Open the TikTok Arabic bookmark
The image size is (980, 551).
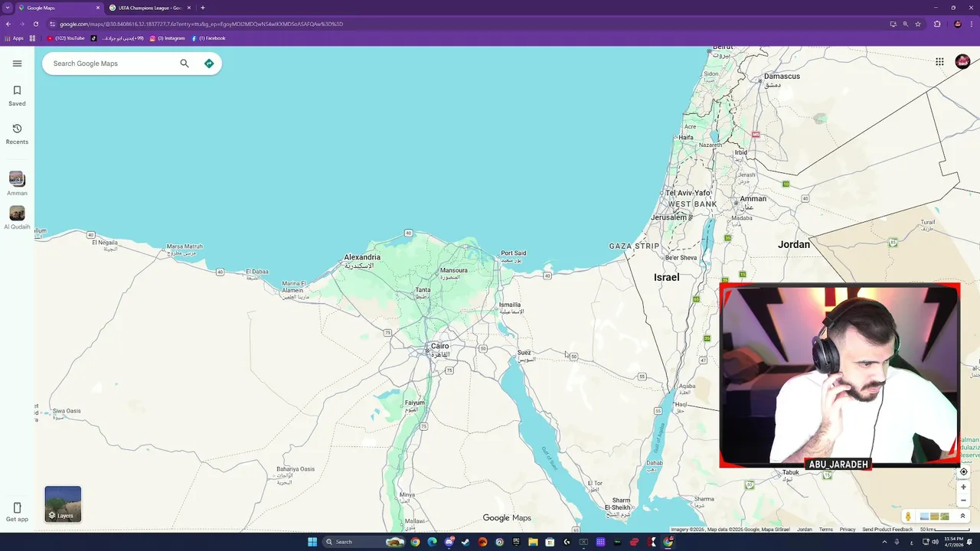click(x=118, y=38)
